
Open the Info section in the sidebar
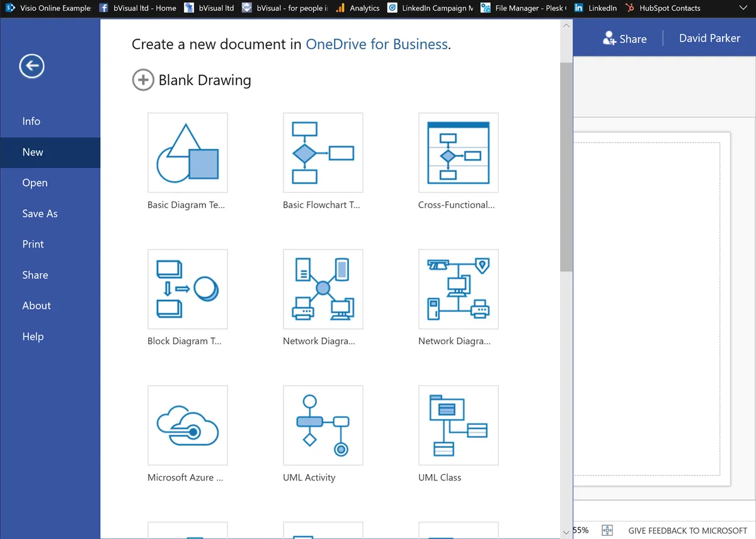click(x=31, y=121)
